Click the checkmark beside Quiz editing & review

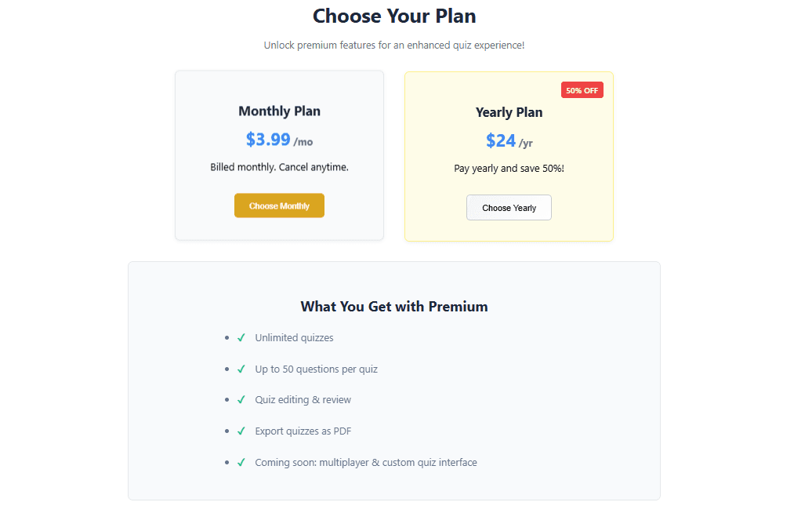(241, 399)
